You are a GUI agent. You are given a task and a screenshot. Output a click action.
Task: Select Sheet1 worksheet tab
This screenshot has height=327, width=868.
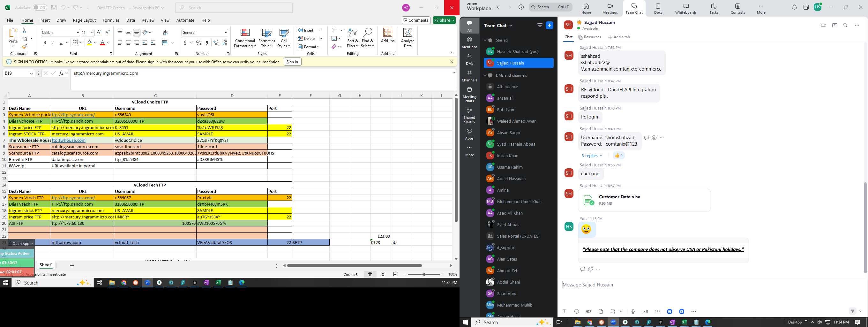point(46,265)
